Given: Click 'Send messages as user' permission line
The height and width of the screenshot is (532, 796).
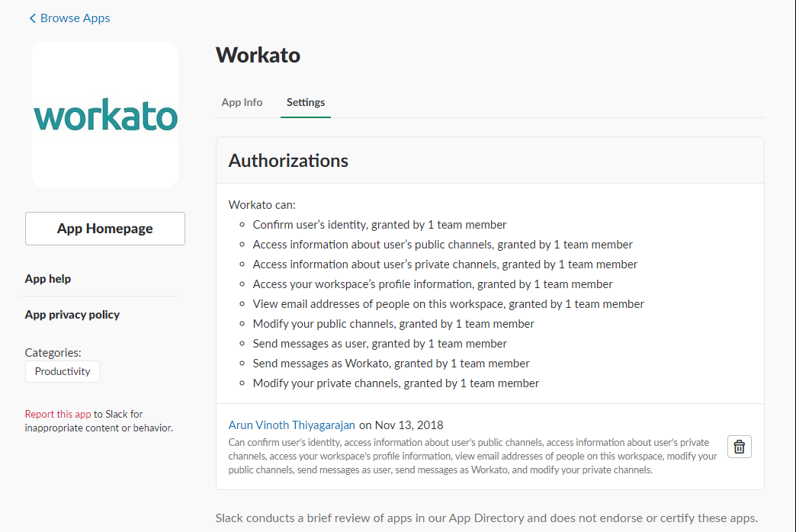Looking at the screenshot, I should (x=380, y=344).
